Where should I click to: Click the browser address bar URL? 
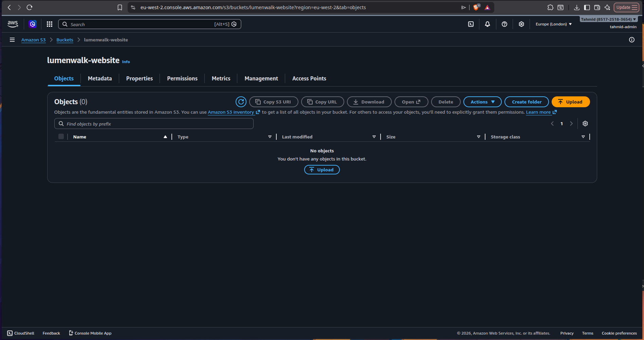pyautogui.click(x=253, y=7)
